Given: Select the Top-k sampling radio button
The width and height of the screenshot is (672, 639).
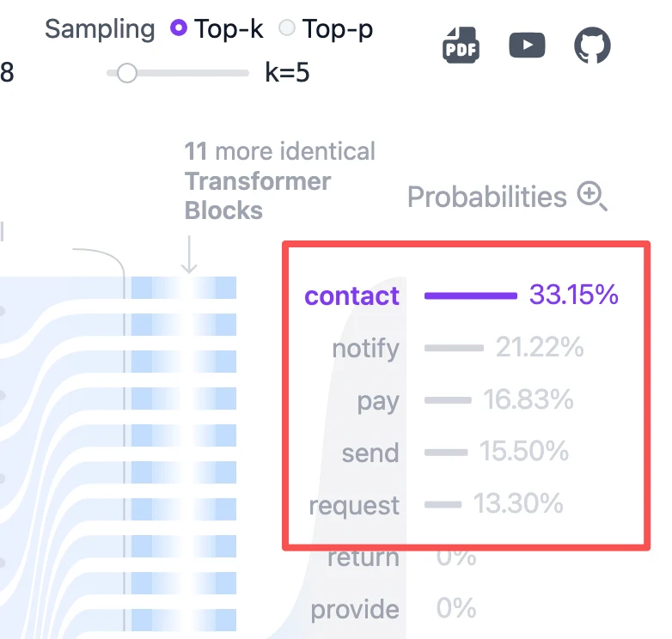Looking at the screenshot, I should point(179,28).
